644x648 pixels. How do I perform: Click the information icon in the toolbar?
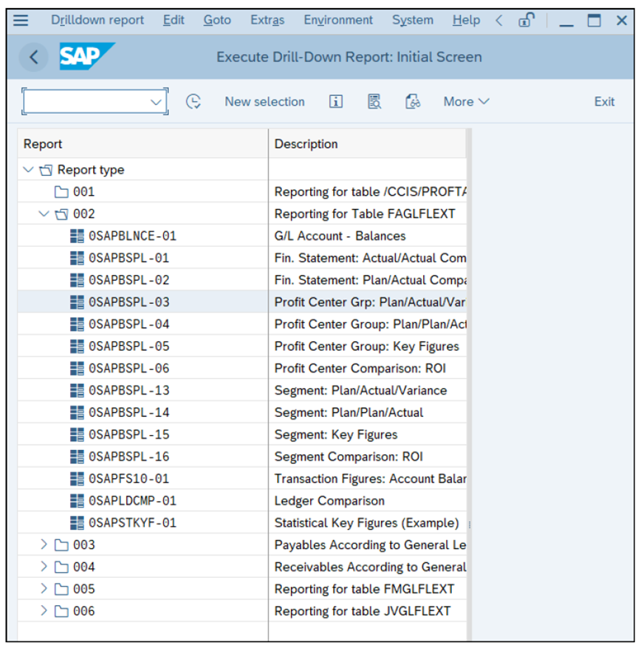(335, 102)
